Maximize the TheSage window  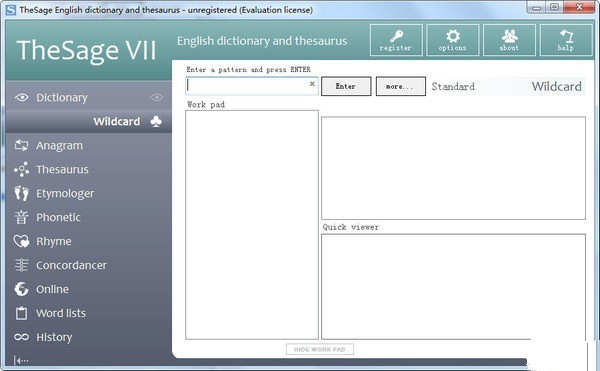click(x=554, y=7)
